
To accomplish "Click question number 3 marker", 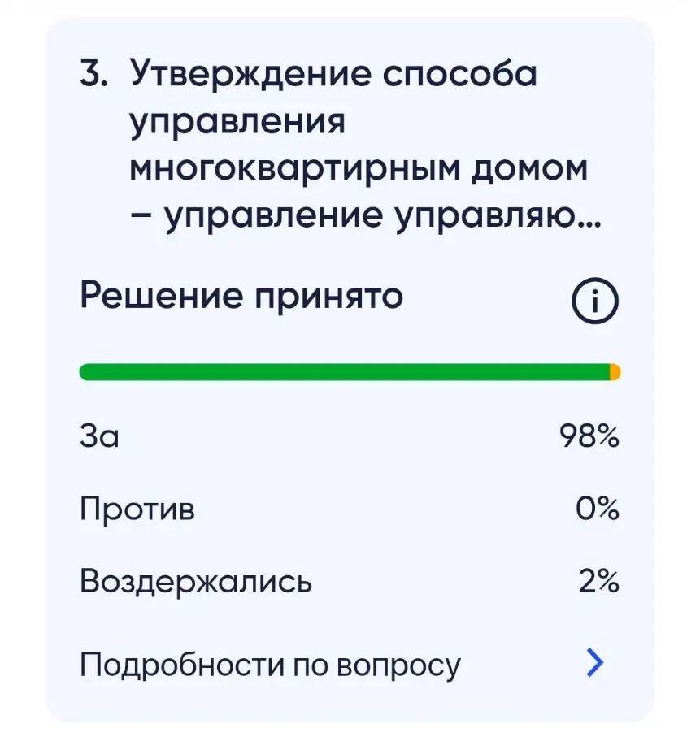I will click(x=93, y=72).
